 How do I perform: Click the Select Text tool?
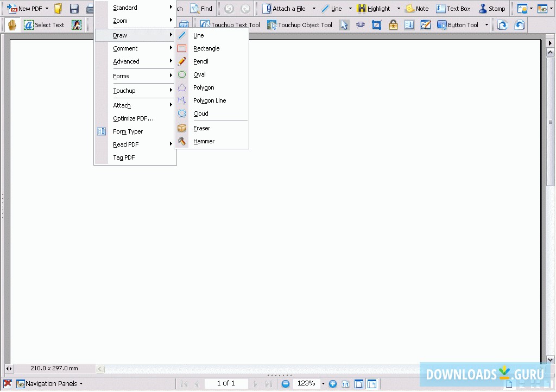pyautogui.click(x=44, y=25)
